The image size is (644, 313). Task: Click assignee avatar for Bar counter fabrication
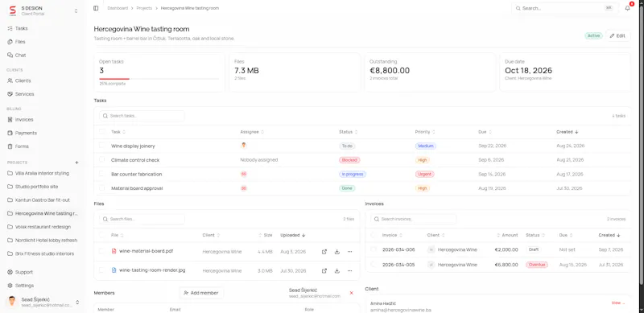244,174
